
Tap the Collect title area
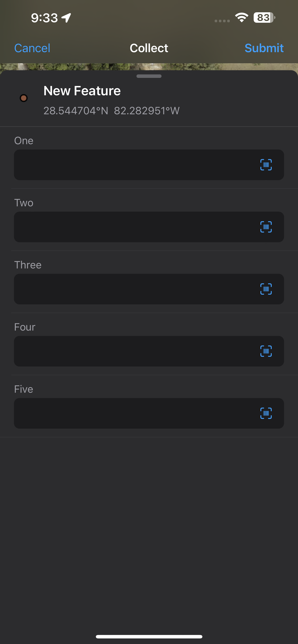[149, 48]
